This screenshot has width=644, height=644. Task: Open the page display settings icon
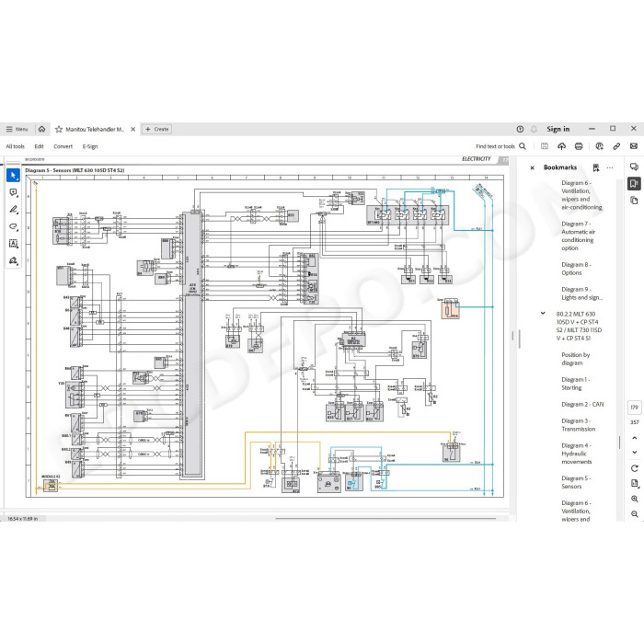634,483
